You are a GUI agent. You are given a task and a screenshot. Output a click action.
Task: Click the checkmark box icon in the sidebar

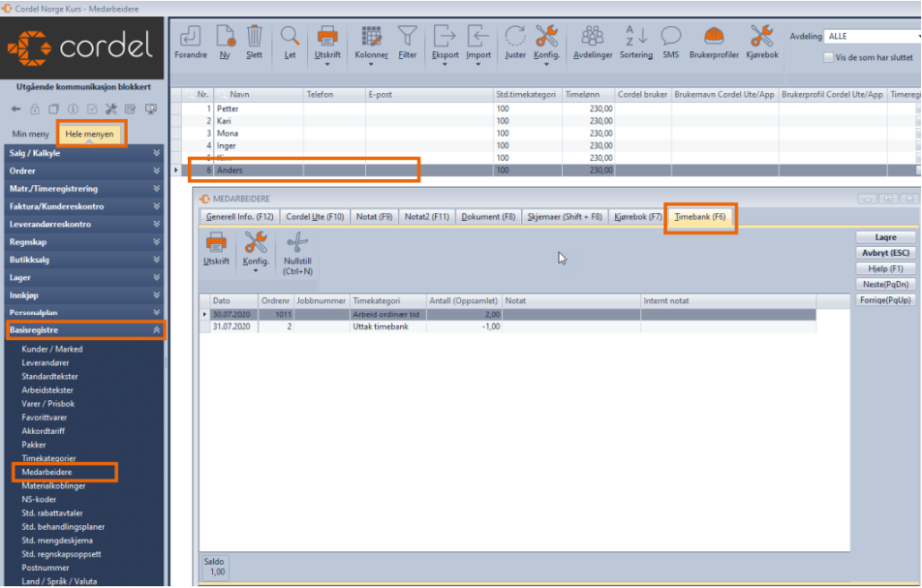pos(92,109)
